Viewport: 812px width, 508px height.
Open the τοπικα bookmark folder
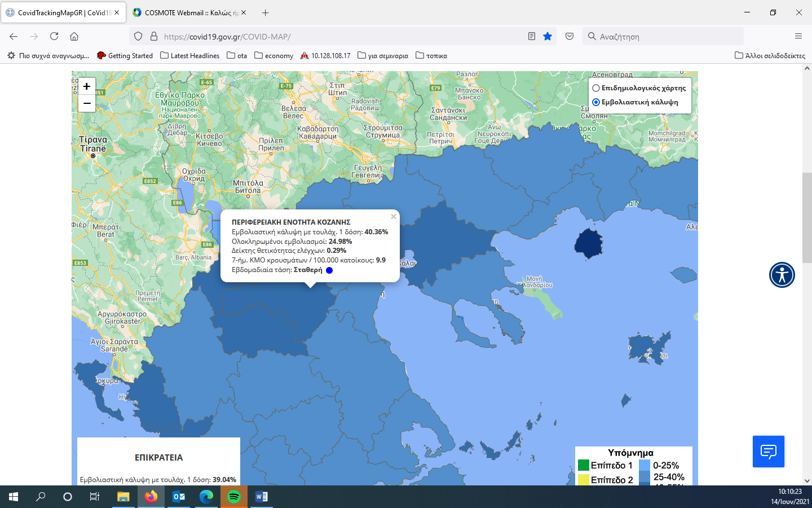[431, 55]
